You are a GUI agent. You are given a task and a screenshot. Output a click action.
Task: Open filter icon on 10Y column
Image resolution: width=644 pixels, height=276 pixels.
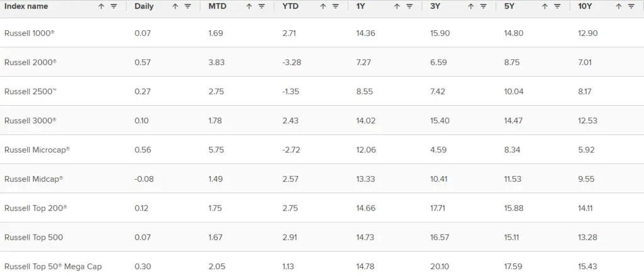click(x=631, y=6)
